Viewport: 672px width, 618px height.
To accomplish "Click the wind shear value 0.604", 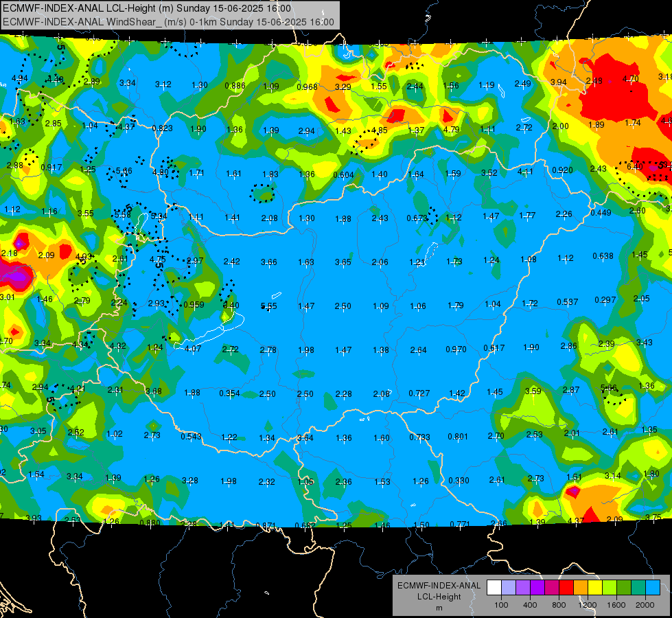I will 343,174.
